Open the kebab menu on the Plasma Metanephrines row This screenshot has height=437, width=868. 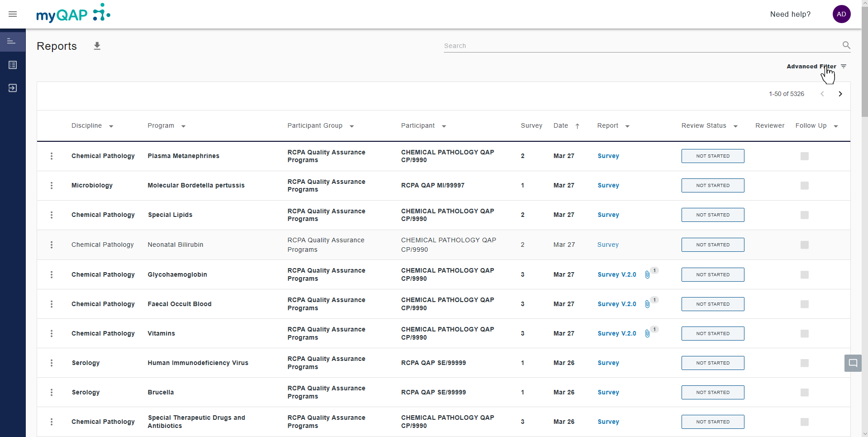tap(51, 156)
